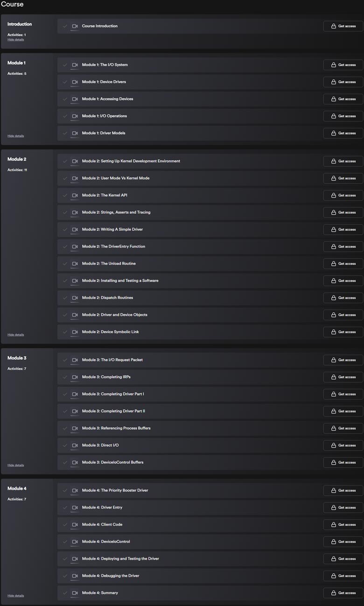The image size is (364, 606).
Task: Click video icon for Module 2: The Kernel API
Action: [75, 195]
